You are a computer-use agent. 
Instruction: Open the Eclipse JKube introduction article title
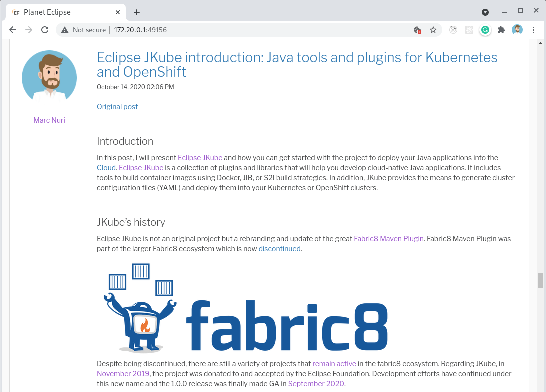click(297, 65)
